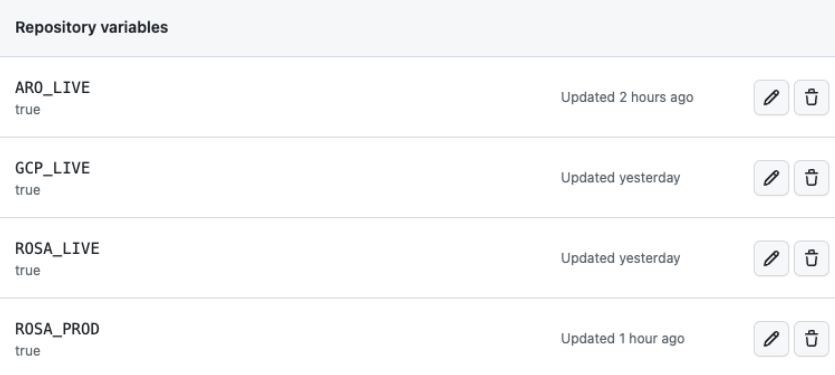Viewport: 835px width, 375px height.
Task: Click the 'true' value under ARO_LIVE
Action: pyautogui.click(x=28, y=110)
